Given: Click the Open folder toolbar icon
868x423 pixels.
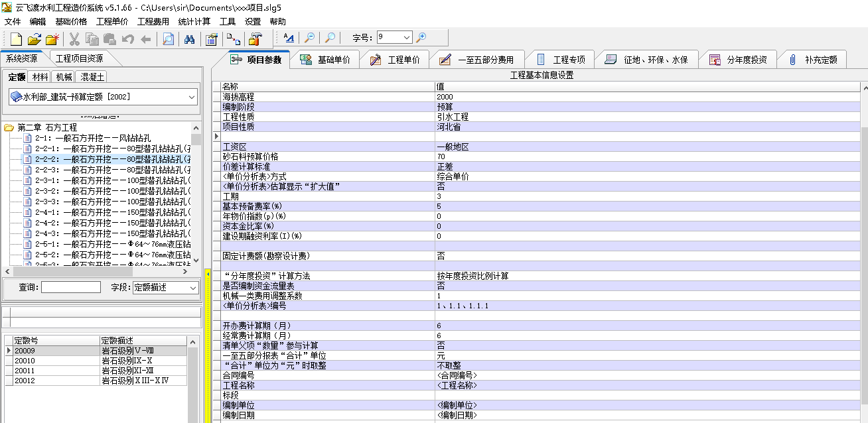Looking at the screenshot, I should 34,38.
